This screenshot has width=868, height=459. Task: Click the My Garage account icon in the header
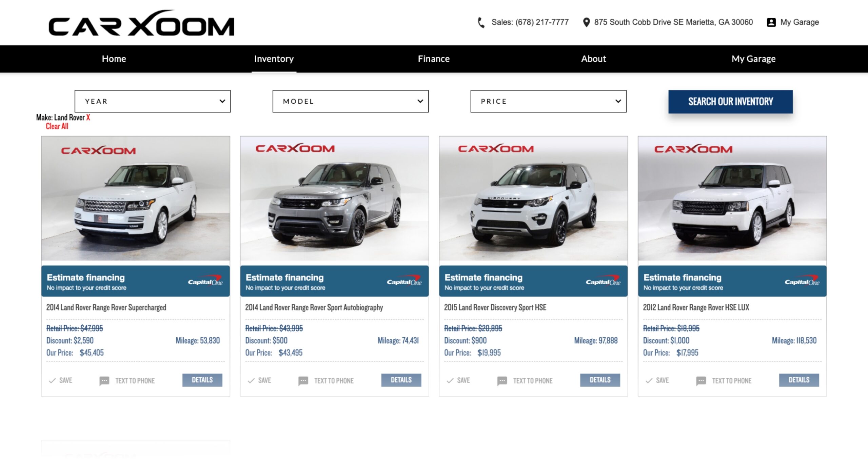click(771, 22)
